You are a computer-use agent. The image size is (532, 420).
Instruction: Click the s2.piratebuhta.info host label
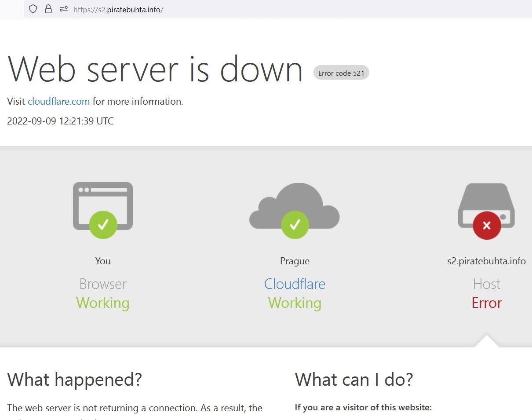(486, 261)
